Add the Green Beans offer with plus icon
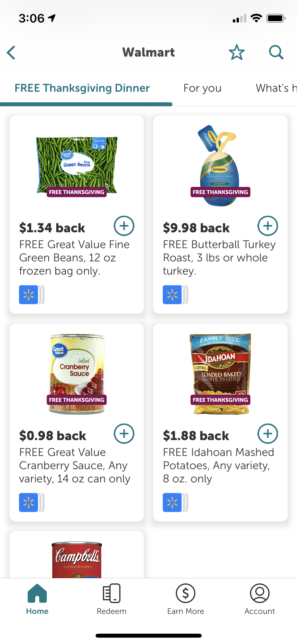297x644 pixels. (x=124, y=226)
